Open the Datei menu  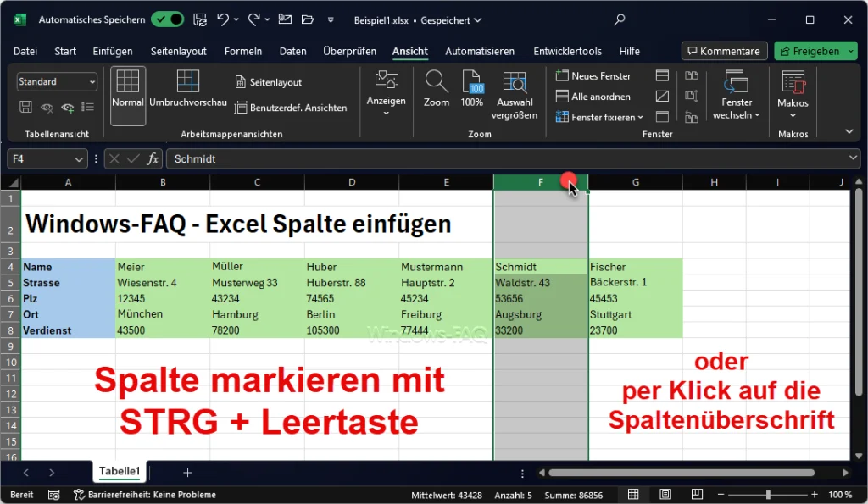25,51
